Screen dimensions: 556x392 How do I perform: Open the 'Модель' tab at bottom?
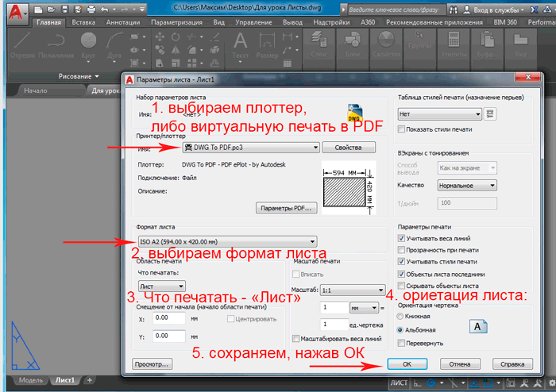point(30,381)
